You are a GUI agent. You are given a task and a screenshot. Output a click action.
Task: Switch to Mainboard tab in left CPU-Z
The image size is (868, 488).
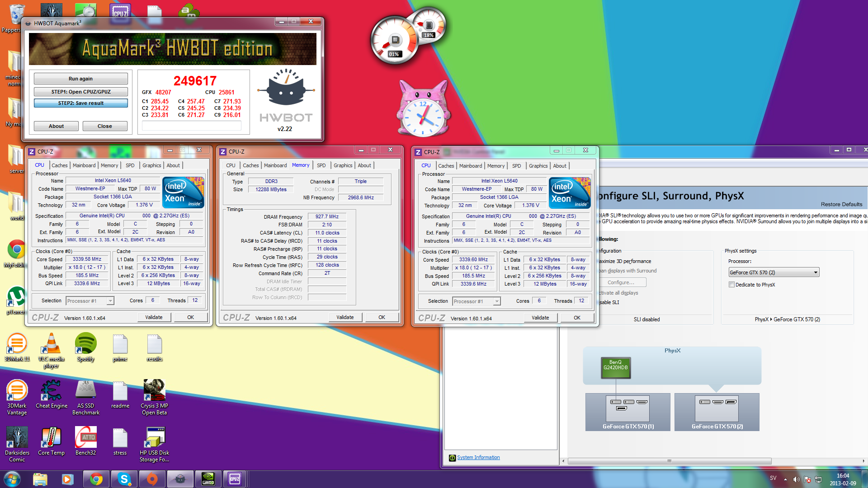(84, 165)
